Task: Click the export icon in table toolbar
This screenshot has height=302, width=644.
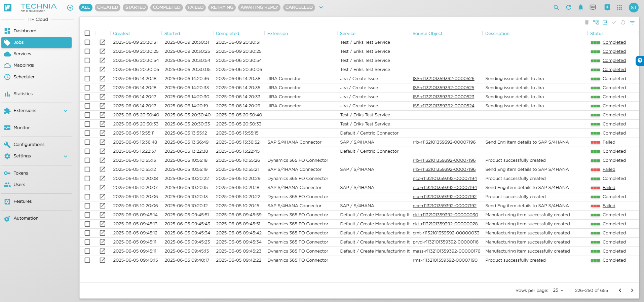Action: tap(605, 22)
